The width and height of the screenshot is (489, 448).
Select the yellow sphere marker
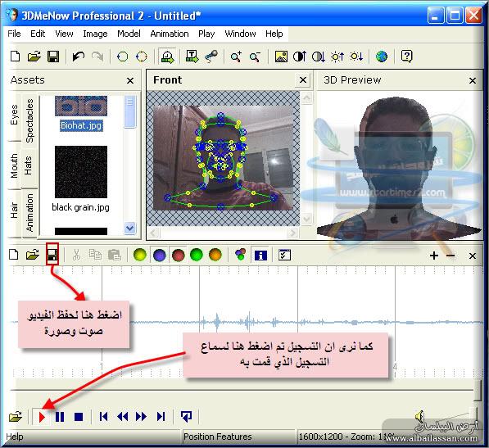(x=140, y=255)
